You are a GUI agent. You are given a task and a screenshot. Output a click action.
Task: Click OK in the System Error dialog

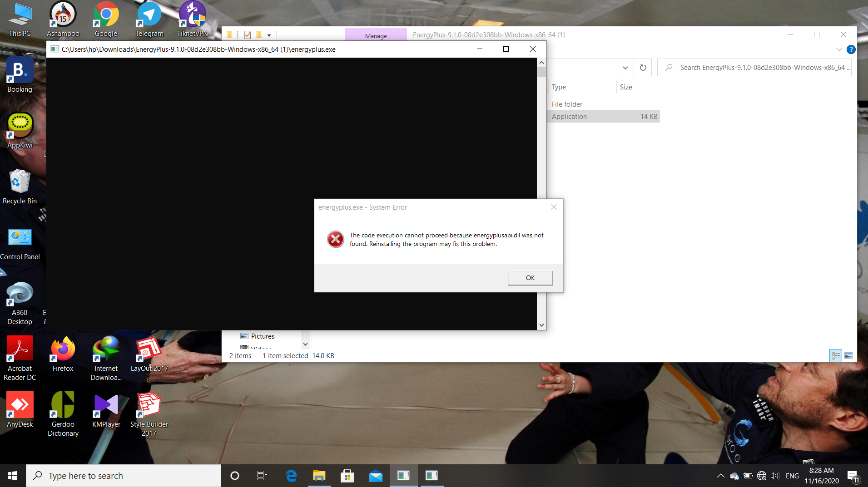click(x=530, y=278)
